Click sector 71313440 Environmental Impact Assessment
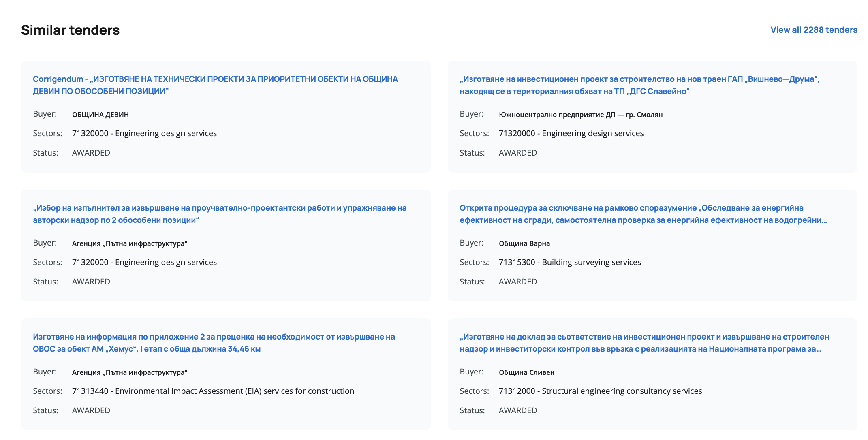This screenshot has height=440, width=868. click(x=213, y=391)
